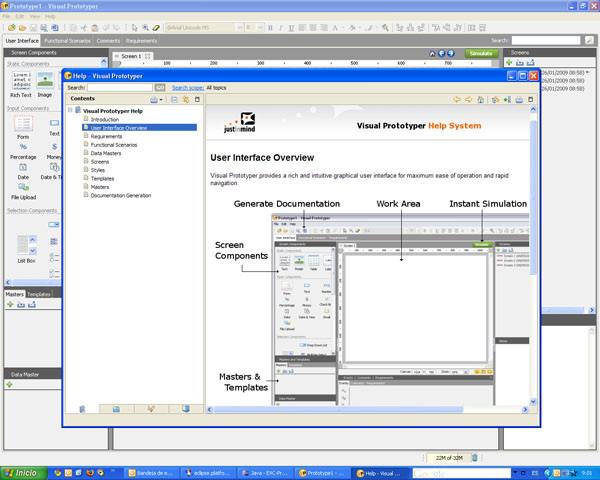The image size is (600, 480).
Task: Switch to Index view tab at Help bottom
Action: (x=116, y=409)
